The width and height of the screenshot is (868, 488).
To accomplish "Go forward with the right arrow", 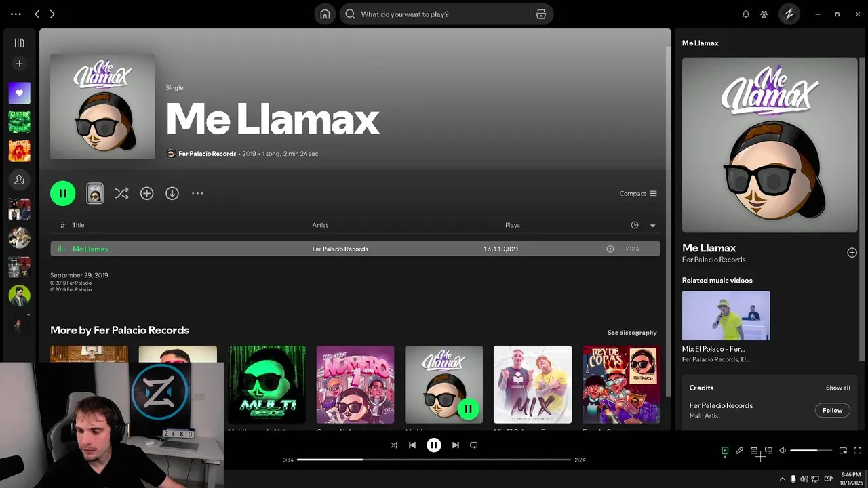I will point(52,14).
